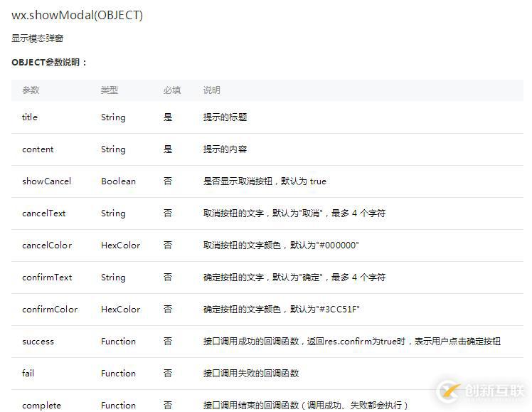Select the cancelColor parameter name
Screen dimensions: 532x412
[47, 245]
